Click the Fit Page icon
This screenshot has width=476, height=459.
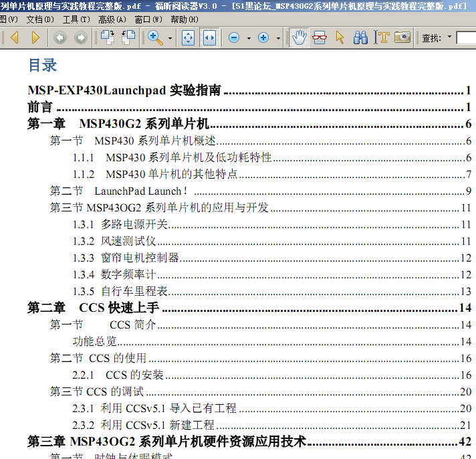[x=189, y=37]
